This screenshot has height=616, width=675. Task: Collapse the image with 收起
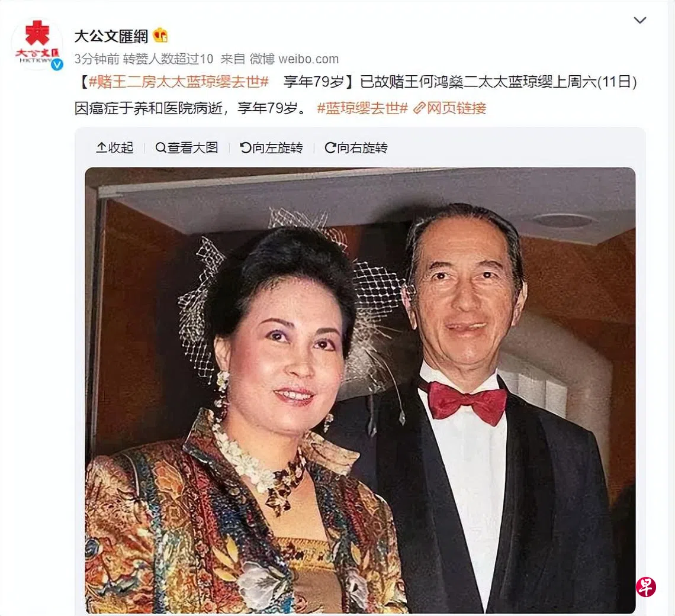114,147
